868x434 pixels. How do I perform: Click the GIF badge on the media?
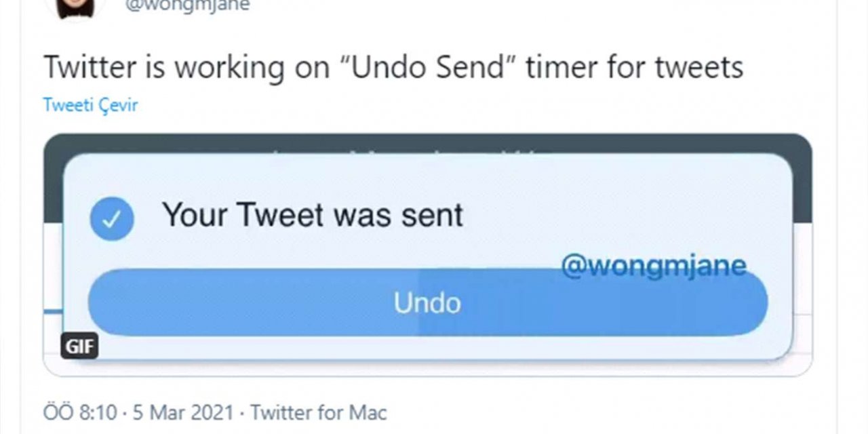(x=81, y=347)
